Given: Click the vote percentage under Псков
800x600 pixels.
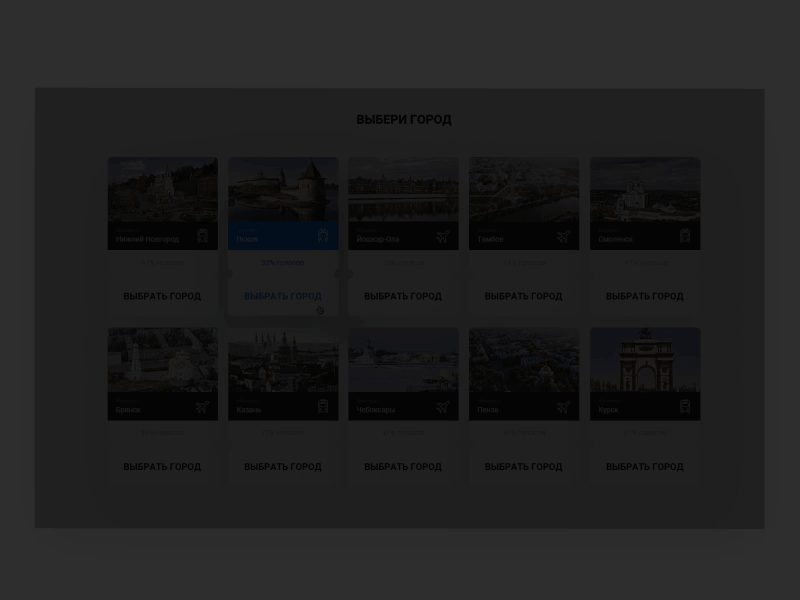Looking at the screenshot, I should point(283,263).
